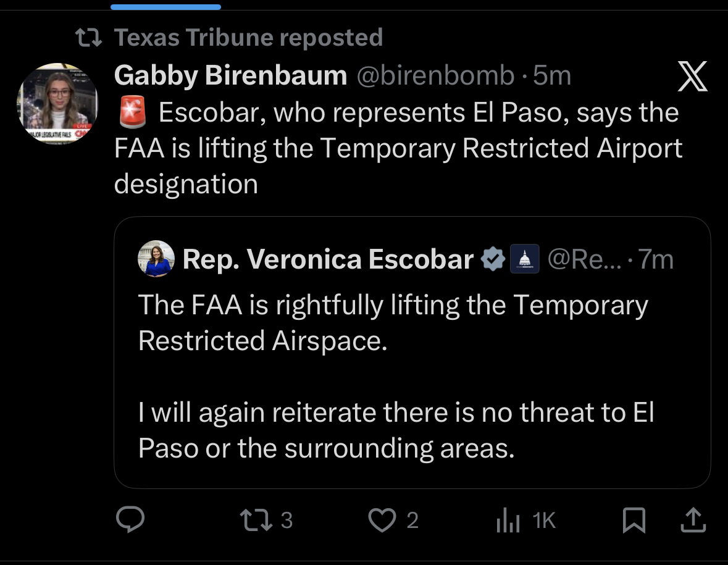The width and height of the screenshot is (728, 565).
Task: Click the red siren emoji in post
Action: click(x=130, y=112)
